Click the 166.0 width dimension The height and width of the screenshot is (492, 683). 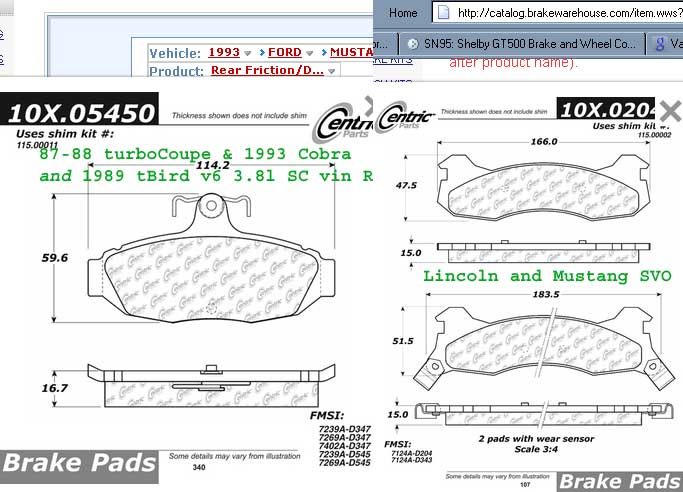coord(544,142)
